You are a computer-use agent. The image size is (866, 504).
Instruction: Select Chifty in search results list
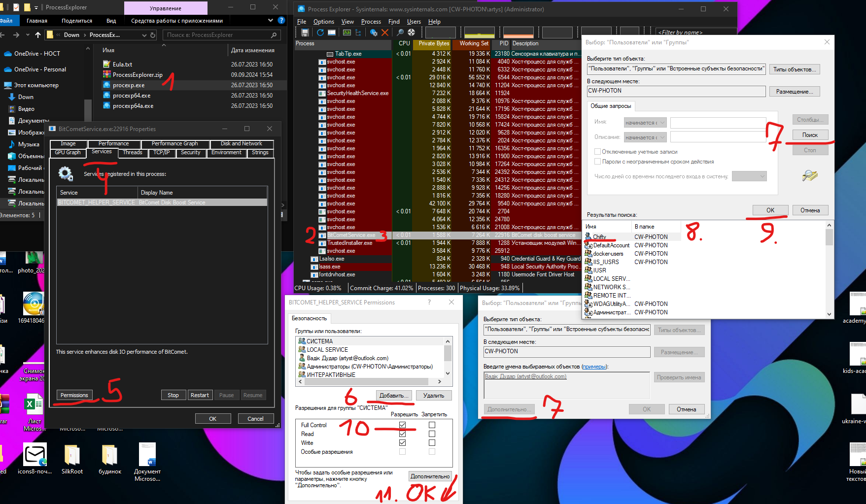(599, 237)
